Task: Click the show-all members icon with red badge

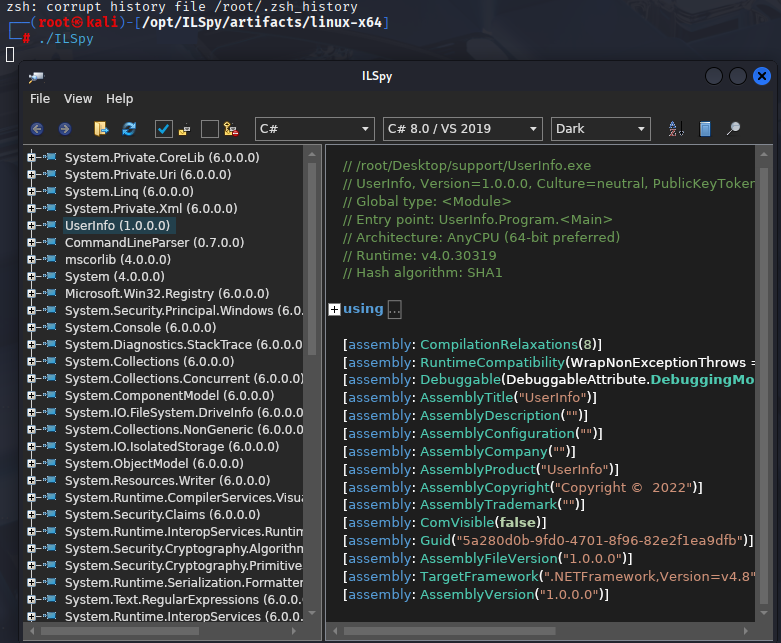Action: [231, 129]
